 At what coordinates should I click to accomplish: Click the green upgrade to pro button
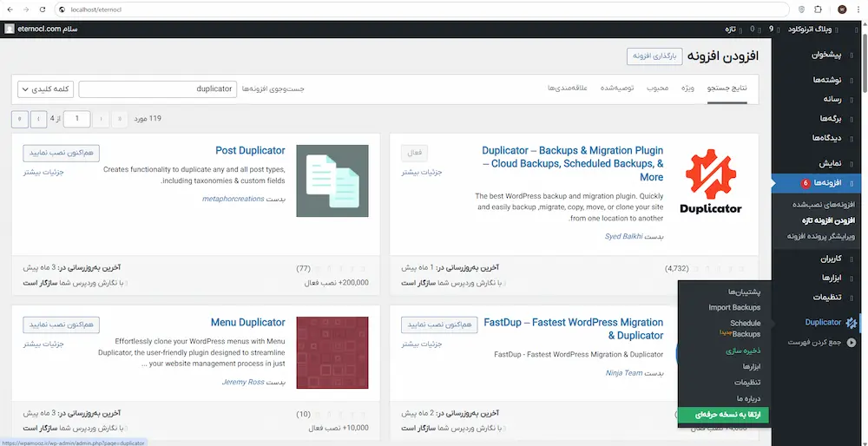point(724,415)
